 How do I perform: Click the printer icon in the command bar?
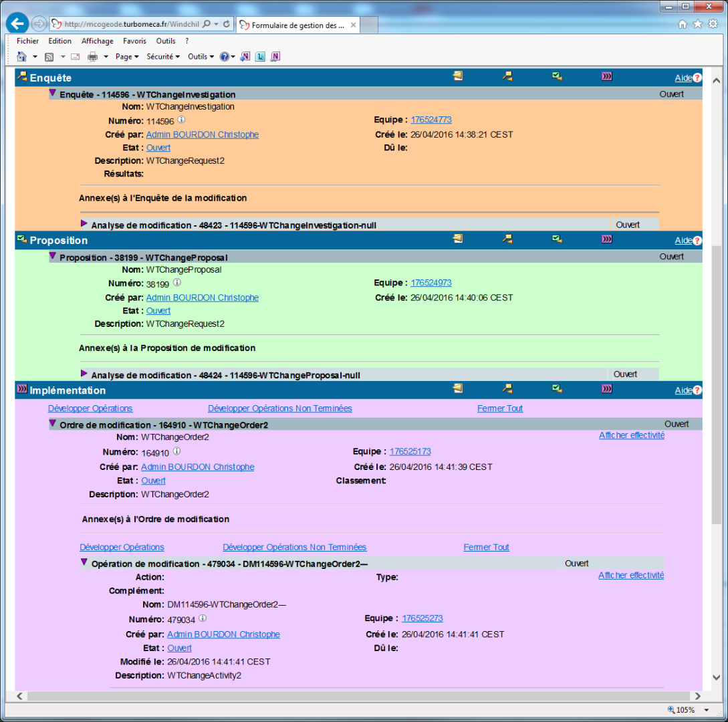point(93,57)
